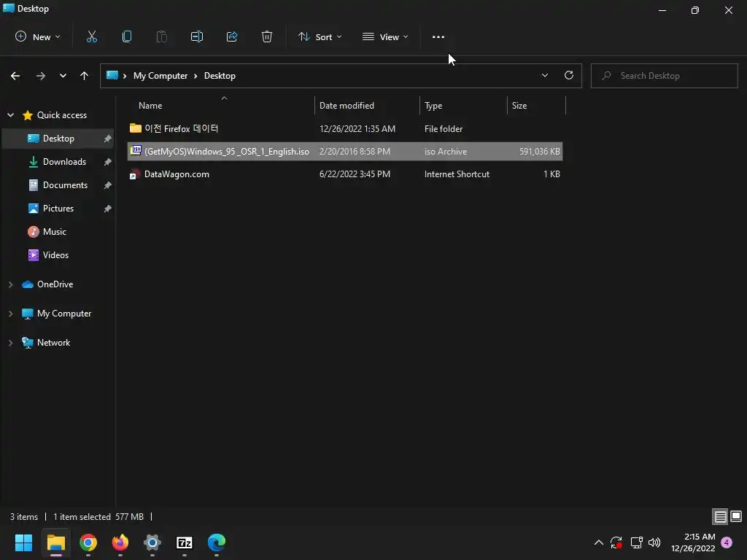Collapse the Quick access tree
The width and height of the screenshot is (747, 560).
tap(10, 114)
